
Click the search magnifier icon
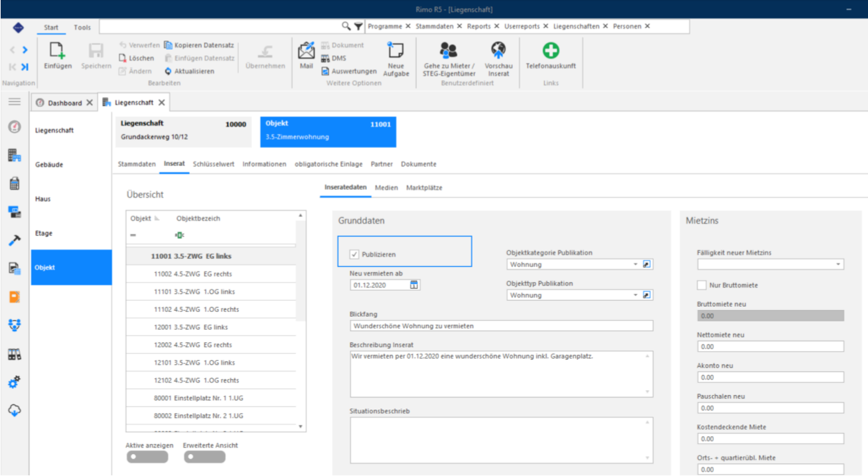click(346, 26)
